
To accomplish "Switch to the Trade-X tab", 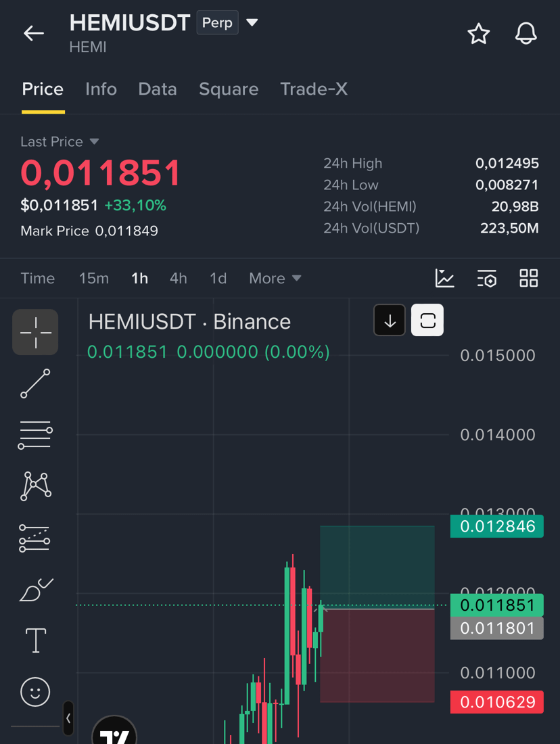I will (314, 89).
